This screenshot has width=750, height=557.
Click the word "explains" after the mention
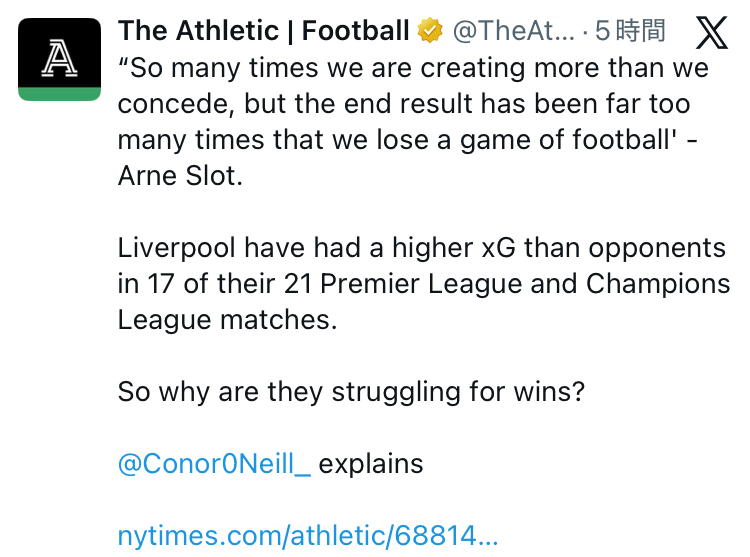[x=371, y=464]
